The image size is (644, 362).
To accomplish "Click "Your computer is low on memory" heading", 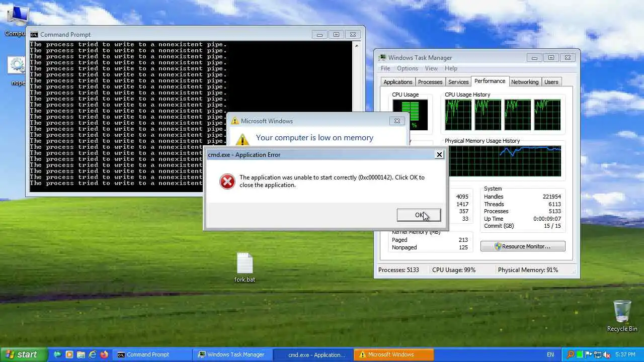I will (x=314, y=138).
